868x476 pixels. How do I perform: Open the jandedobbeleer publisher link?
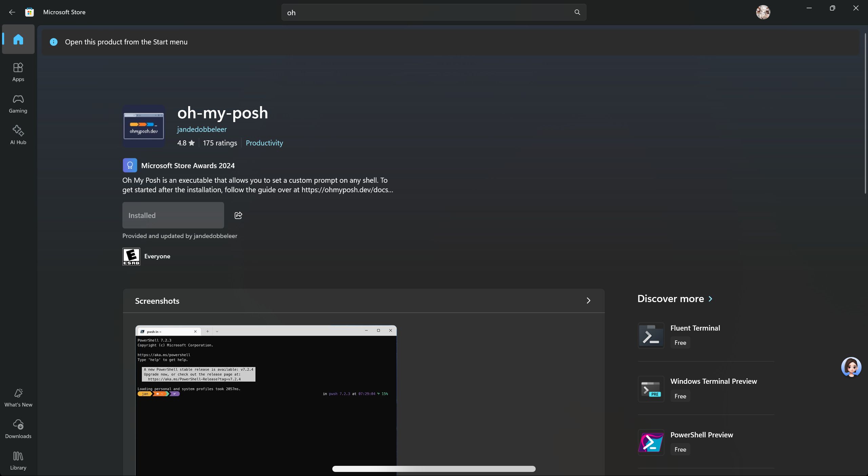[202, 129]
